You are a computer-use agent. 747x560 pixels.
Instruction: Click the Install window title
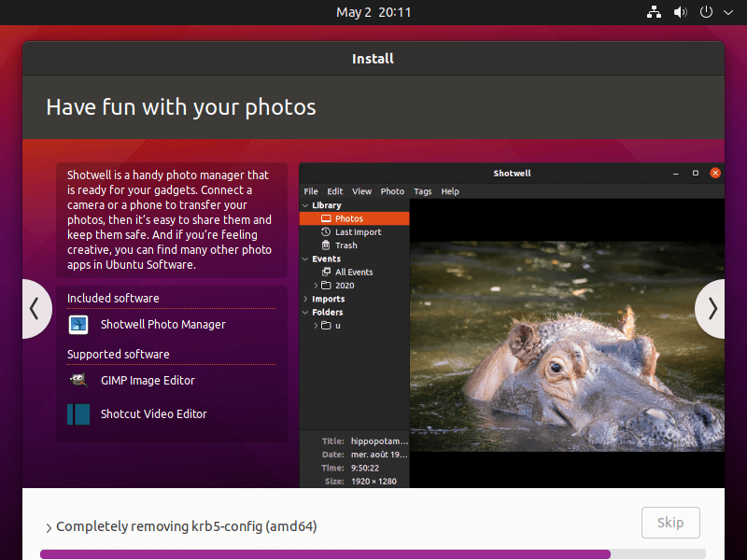click(373, 59)
